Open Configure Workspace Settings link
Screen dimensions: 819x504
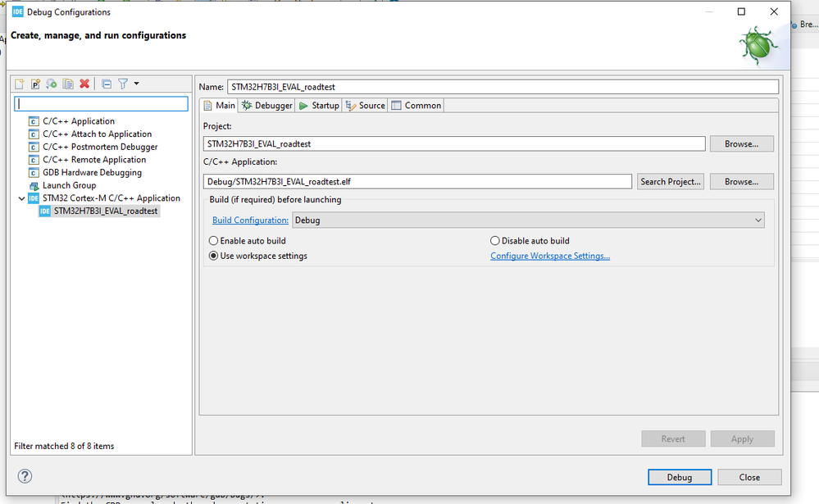click(x=550, y=256)
